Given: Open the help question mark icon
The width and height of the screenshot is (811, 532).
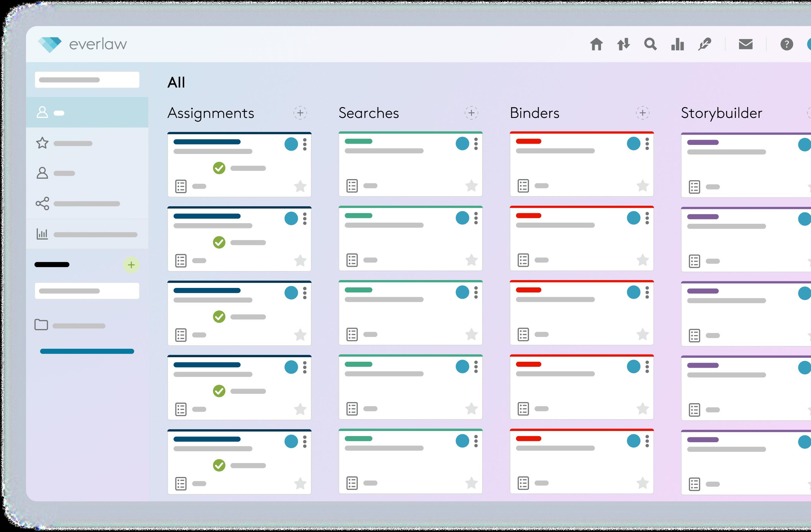Looking at the screenshot, I should 786,44.
